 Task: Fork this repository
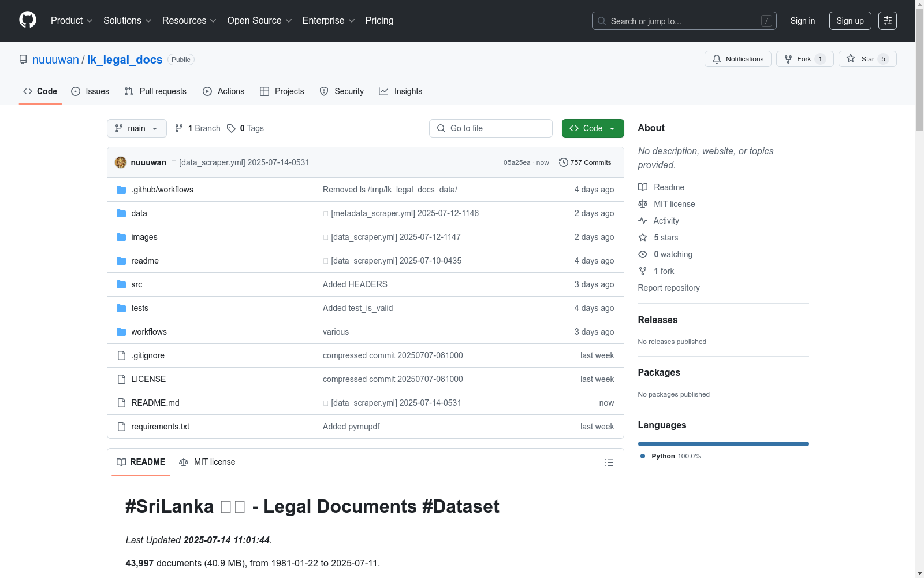tap(805, 59)
